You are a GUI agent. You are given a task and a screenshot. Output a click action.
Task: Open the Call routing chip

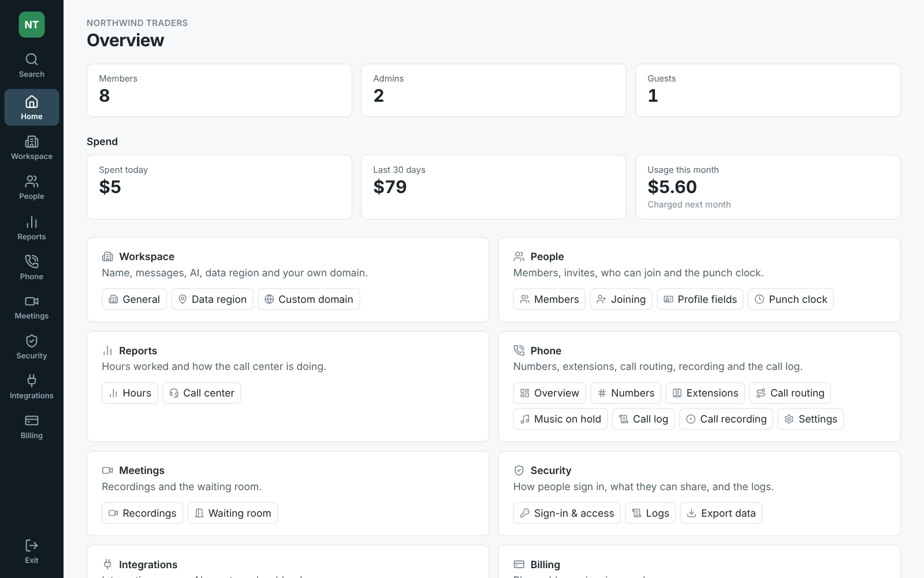[x=791, y=393]
